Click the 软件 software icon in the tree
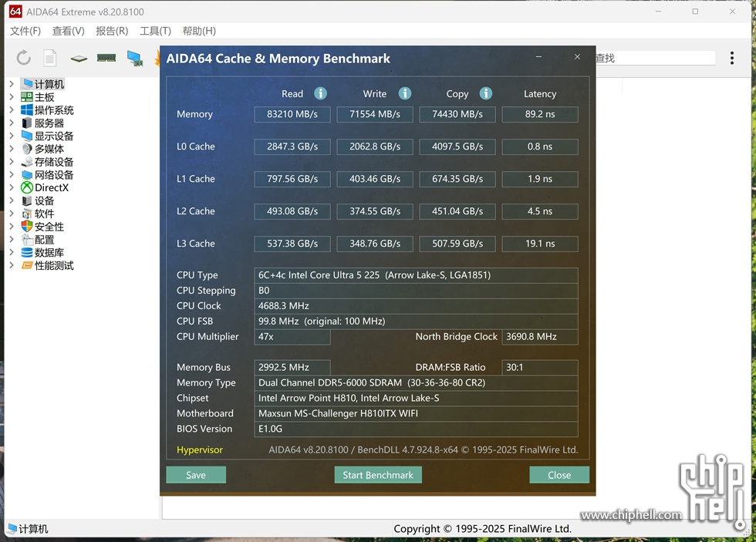Viewport: 756px width, 542px height. (x=27, y=214)
